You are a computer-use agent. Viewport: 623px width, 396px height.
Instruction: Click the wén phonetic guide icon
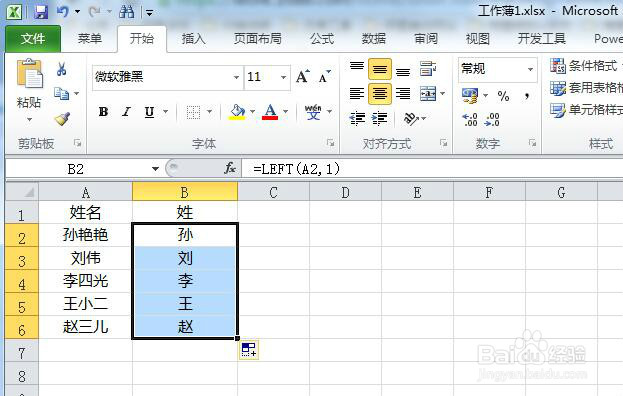coord(313,112)
